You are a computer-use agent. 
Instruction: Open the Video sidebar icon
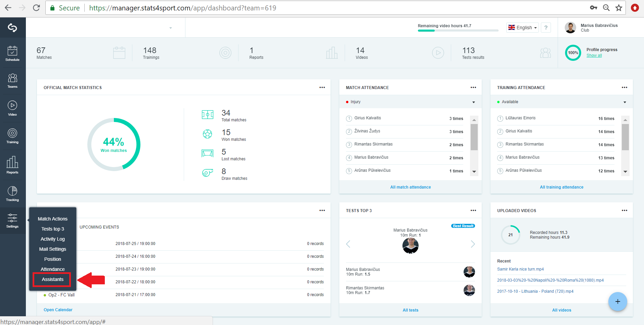(12, 108)
